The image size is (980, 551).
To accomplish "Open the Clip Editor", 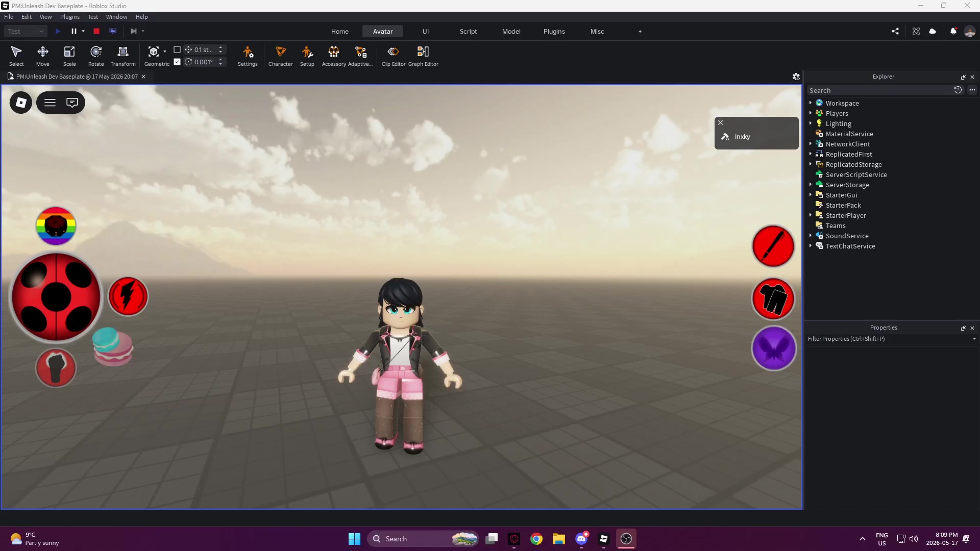I will 394,56.
